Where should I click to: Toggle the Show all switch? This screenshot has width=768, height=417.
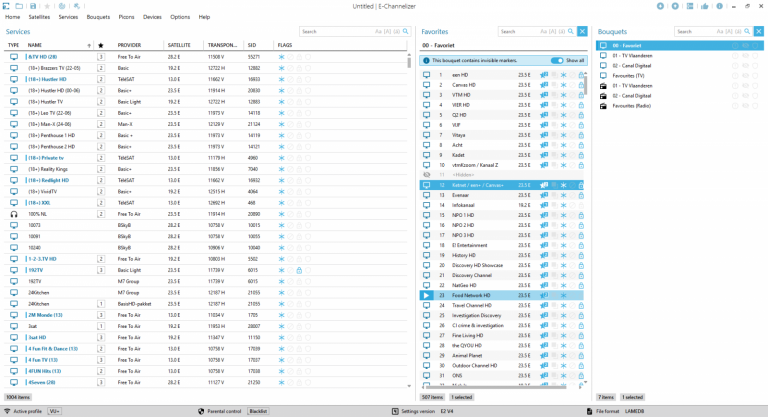(x=557, y=60)
